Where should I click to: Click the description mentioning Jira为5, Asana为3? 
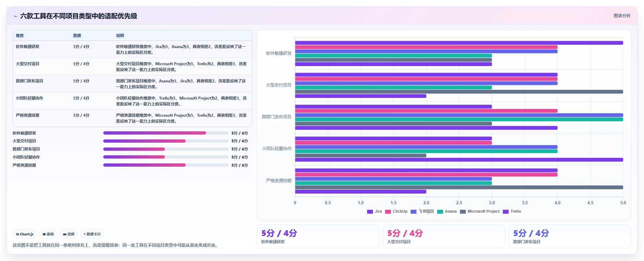click(x=181, y=50)
